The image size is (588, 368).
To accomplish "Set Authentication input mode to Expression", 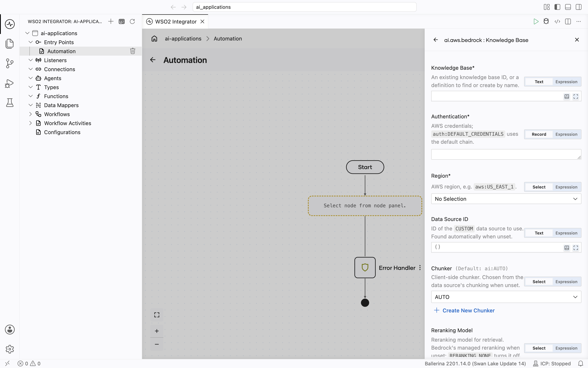I will 566,134.
